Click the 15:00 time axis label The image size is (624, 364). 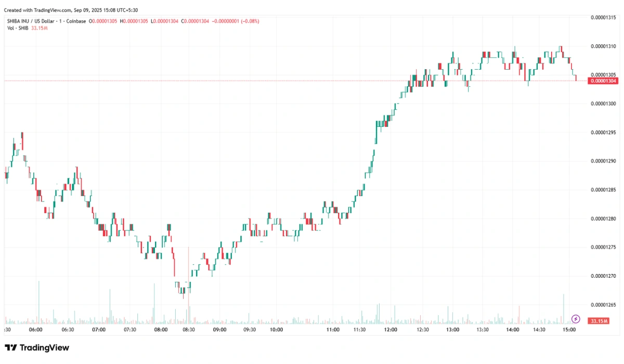point(569,330)
